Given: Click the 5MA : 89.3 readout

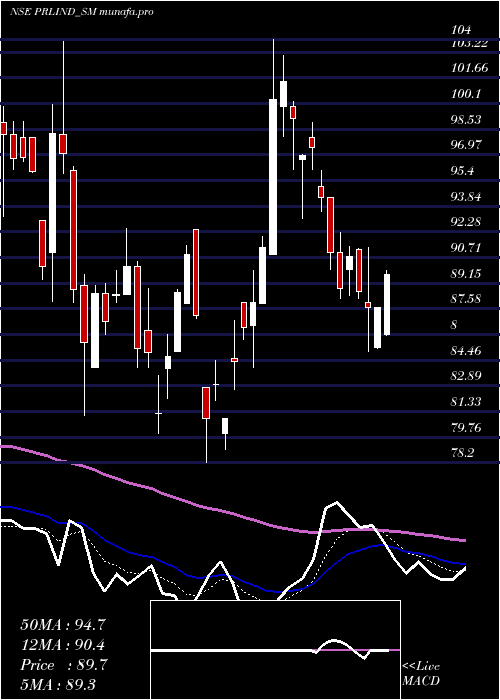Looking at the screenshot, I should click(58, 685).
